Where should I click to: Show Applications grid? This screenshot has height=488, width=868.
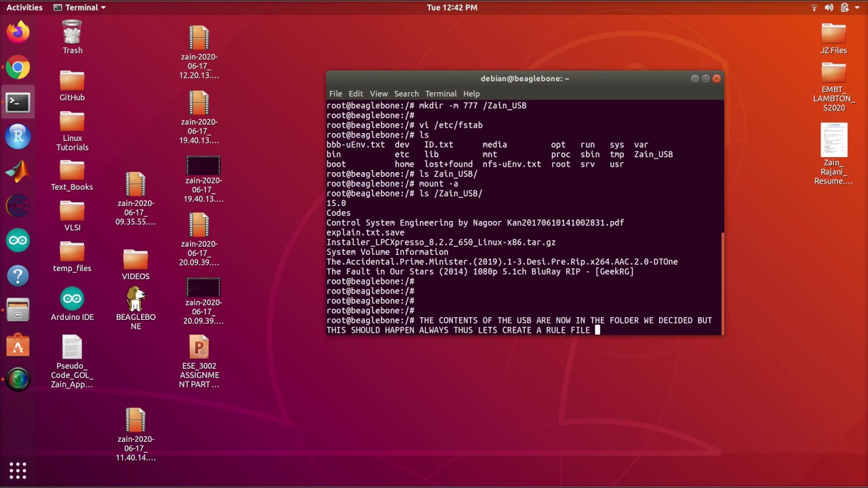pos(18,470)
